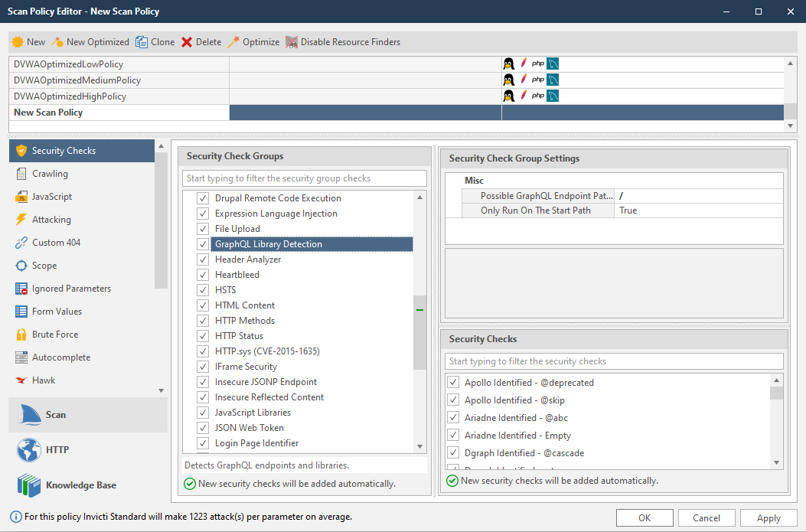Click Disable Resource Finders icon
806x532 pixels.
(x=292, y=42)
